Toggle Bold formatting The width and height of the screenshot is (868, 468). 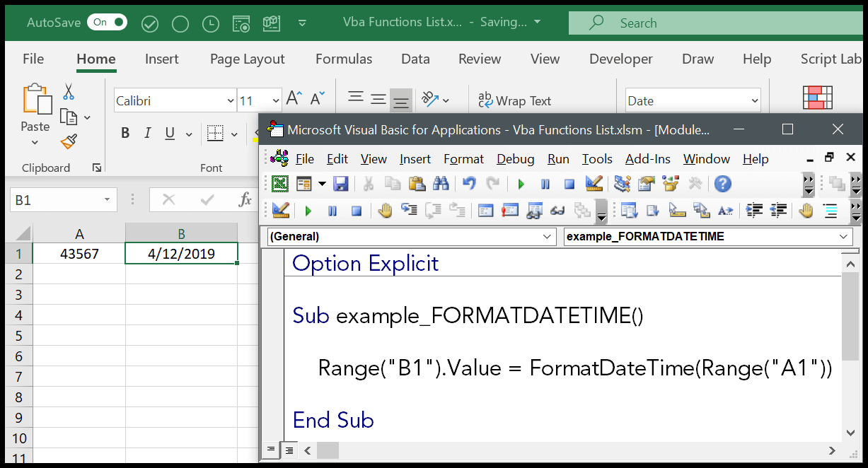click(x=125, y=132)
